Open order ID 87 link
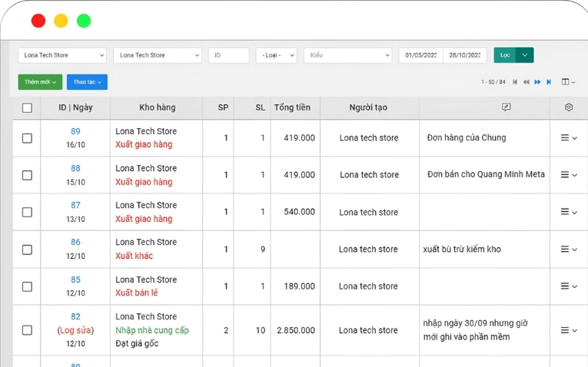Image resolution: width=588 pixels, height=367 pixels. tap(75, 205)
